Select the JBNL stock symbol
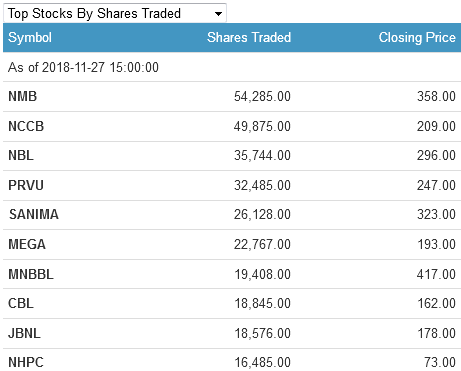Viewport: 461px width, 371px height. pyautogui.click(x=24, y=333)
